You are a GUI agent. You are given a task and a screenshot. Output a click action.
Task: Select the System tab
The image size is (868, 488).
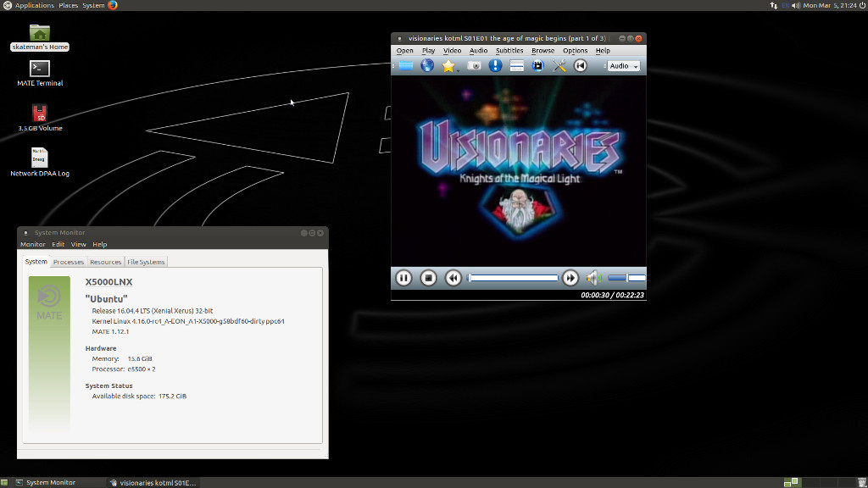point(36,261)
